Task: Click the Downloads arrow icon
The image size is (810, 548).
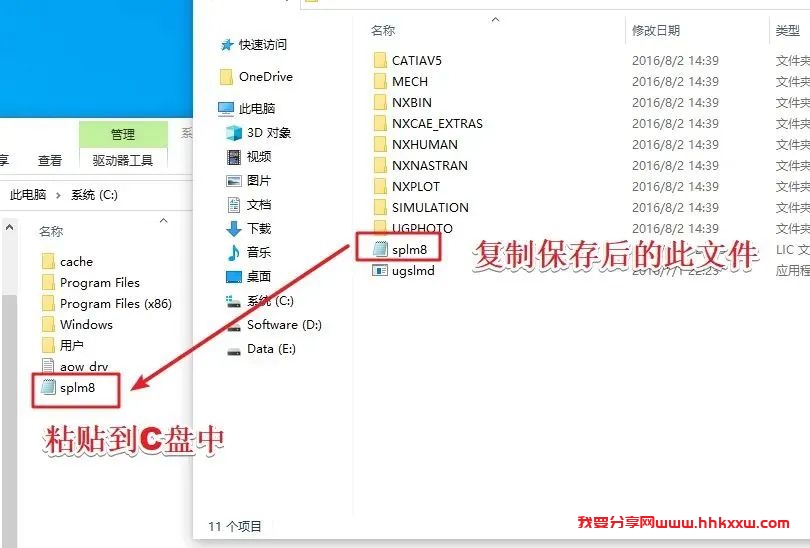Action: pyautogui.click(x=234, y=228)
